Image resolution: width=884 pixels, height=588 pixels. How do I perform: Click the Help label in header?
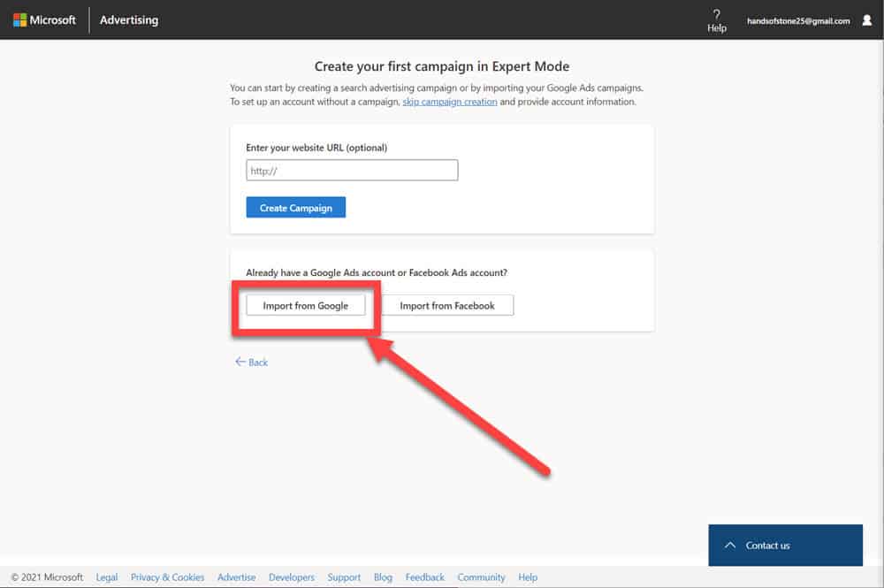pos(717,28)
